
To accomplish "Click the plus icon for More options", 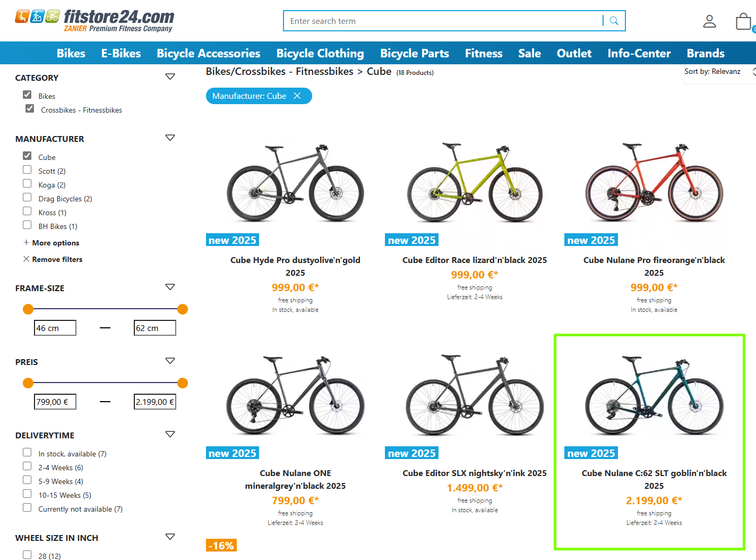I will [x=26, y=242].
